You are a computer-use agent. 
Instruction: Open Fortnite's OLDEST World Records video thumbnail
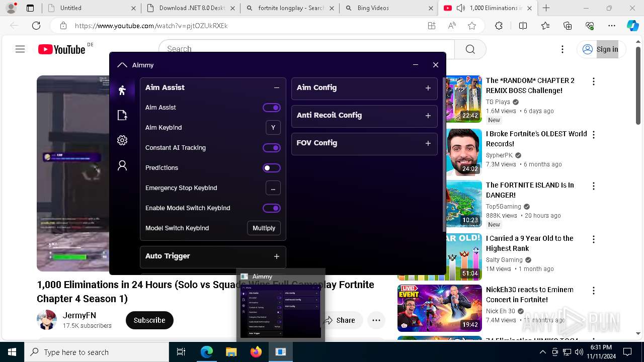pyautogui.click(x=463, y=152)
